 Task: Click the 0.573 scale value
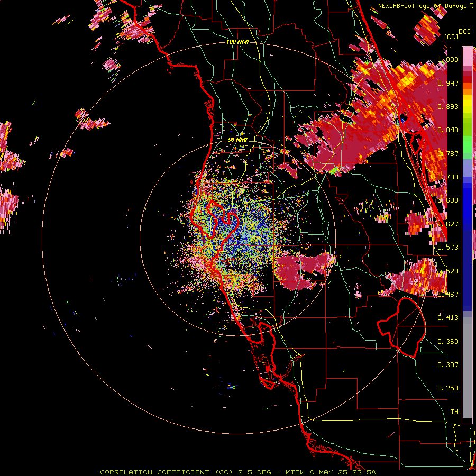coord(448,247)
